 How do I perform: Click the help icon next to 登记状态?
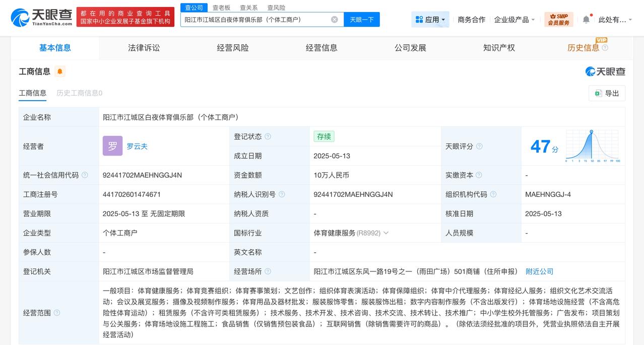point(267,136)
